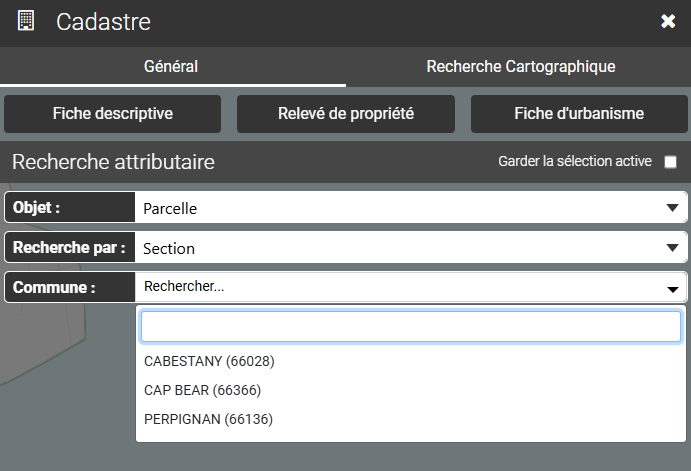Select CABESTANY (66028) from the list
Image resolution: width=691 pixels, height=471 pixels.
click(209, 361)
